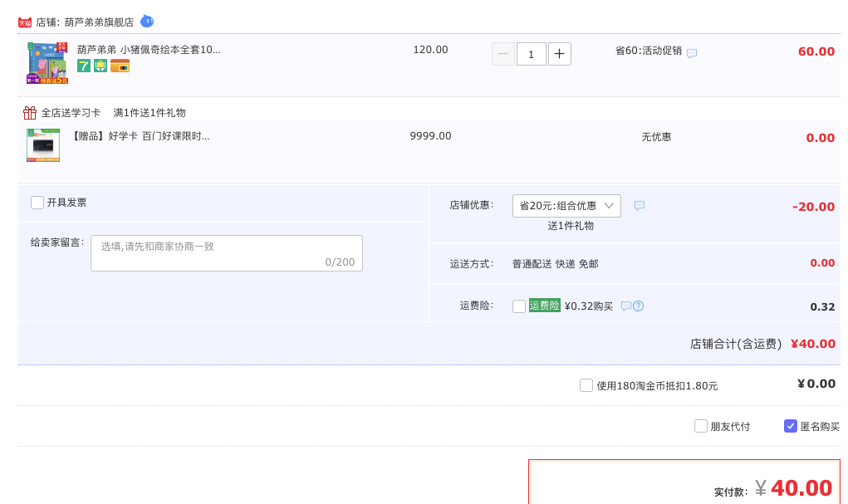Screen dimensions: 848x504
Task: Click the ¥0.32购买 insurance price text
Action: (588, 306)
